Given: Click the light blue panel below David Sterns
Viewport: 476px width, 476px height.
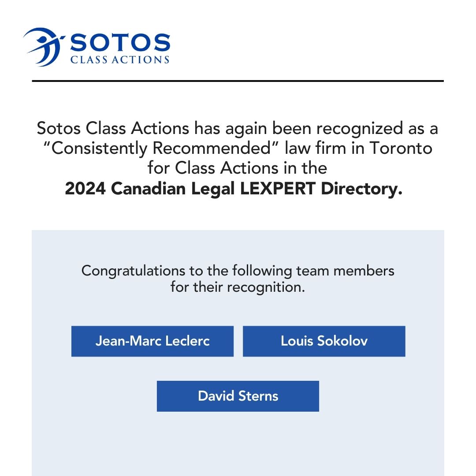Looking at the screenshot, I should pos(238,443).
